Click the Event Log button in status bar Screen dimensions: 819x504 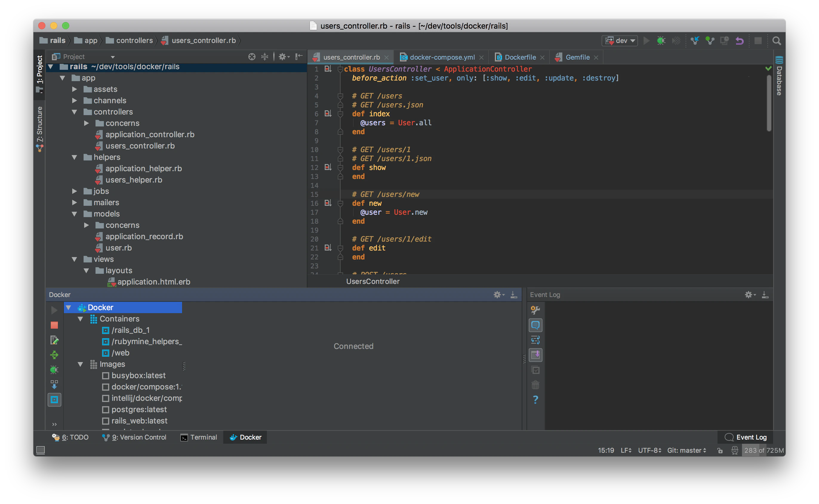pyautogui.click(x=746, y=437)
